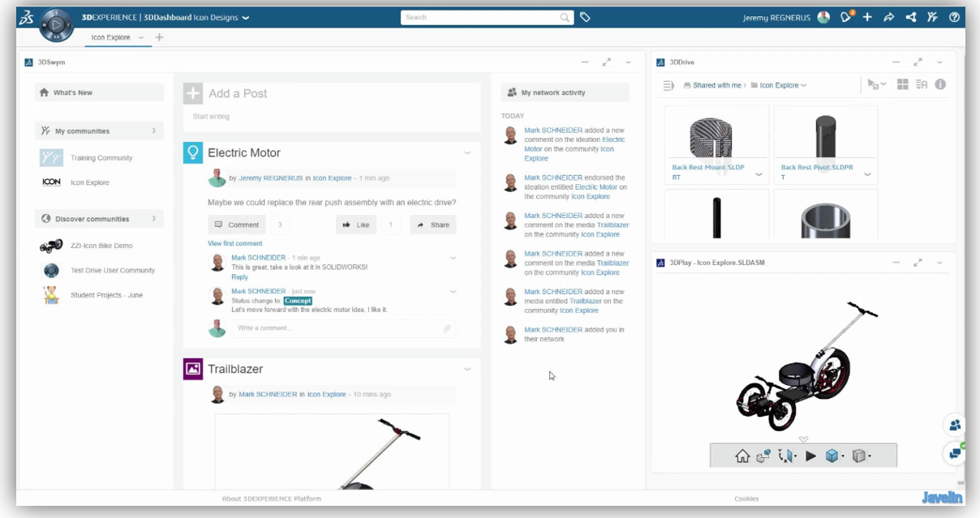The height and width of the screenshot is (518, 980).
Task: Add a new dashboard tab with plus
Action: (x=159, y=37)
